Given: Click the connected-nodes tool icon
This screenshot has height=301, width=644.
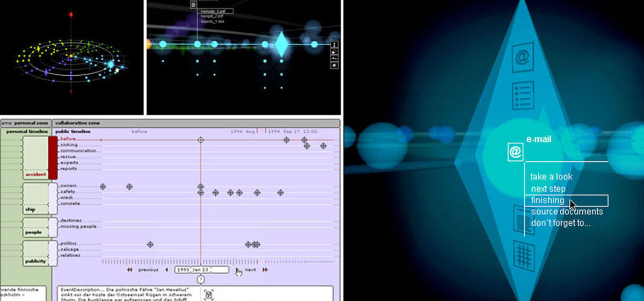Looking at the screenshot, I should pyautogui.click(x=334, y=59).
